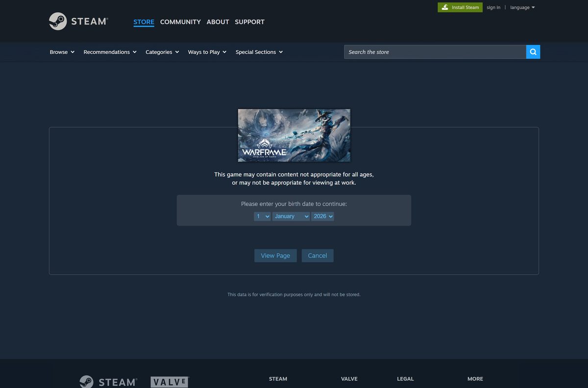Image resolution: width=588 pixels, height=388 pixels.
Task: Expand the Categories menu
Action: tap(162, 52)
